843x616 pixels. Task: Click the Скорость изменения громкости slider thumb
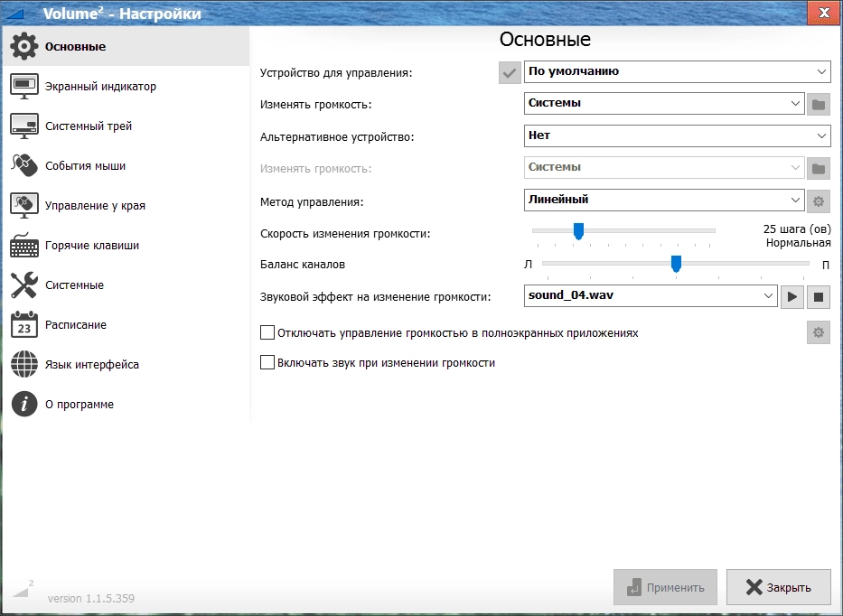coord(578,231)
